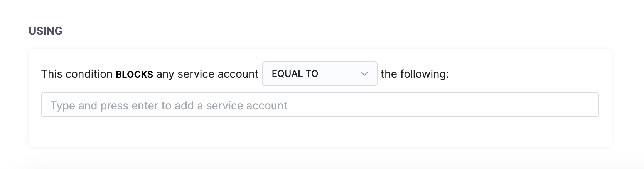Click the empty area right of the USING heading
This screenshot has width=644, height=169.
click(x=309, y=31)
